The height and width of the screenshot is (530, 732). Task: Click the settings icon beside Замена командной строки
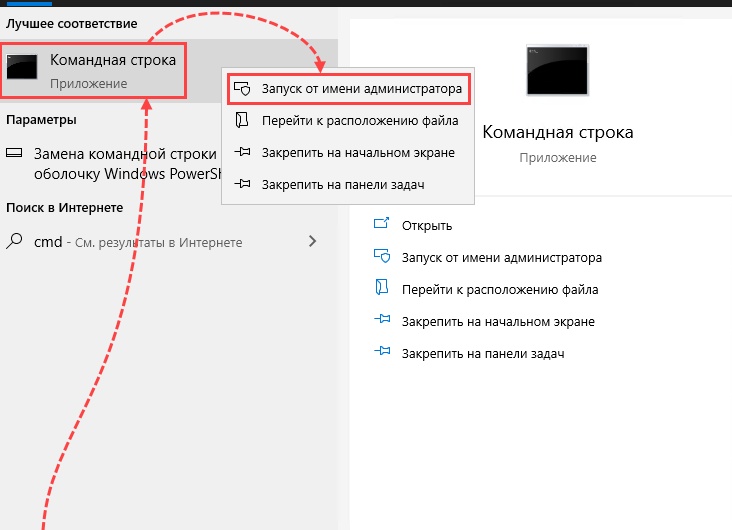pyautogui.click(x=14, y=152)
